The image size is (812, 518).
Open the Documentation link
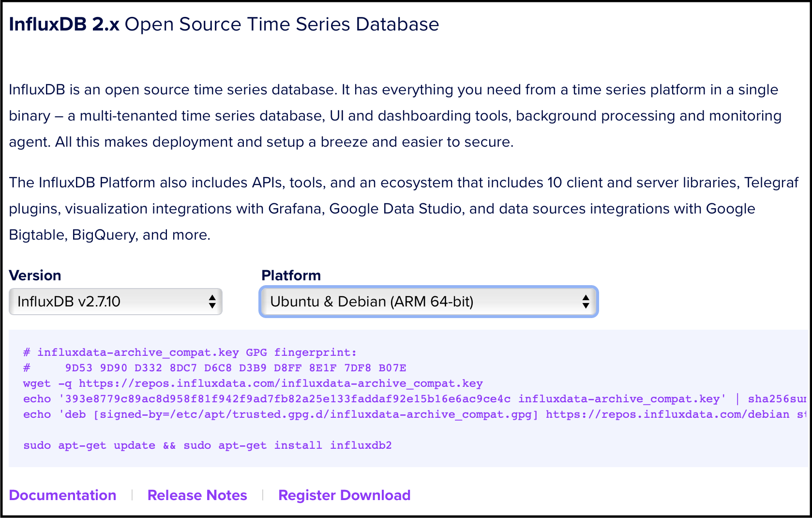click(62, 495)
